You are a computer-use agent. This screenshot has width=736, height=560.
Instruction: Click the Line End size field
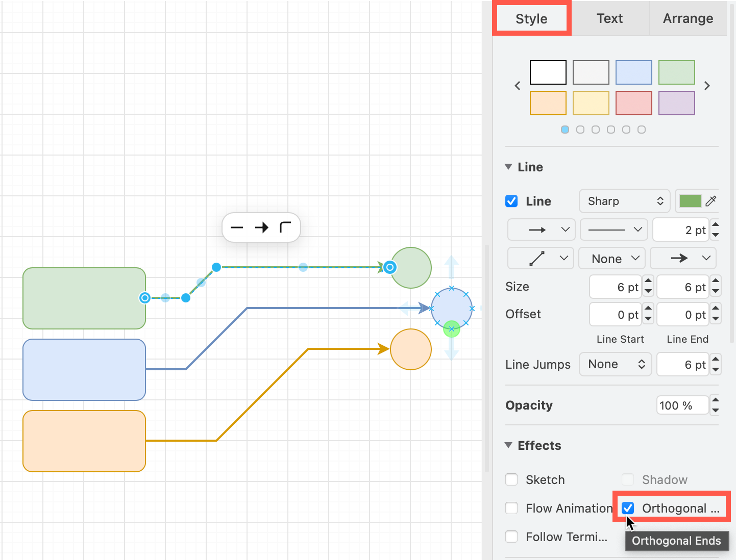click(683, 287)
